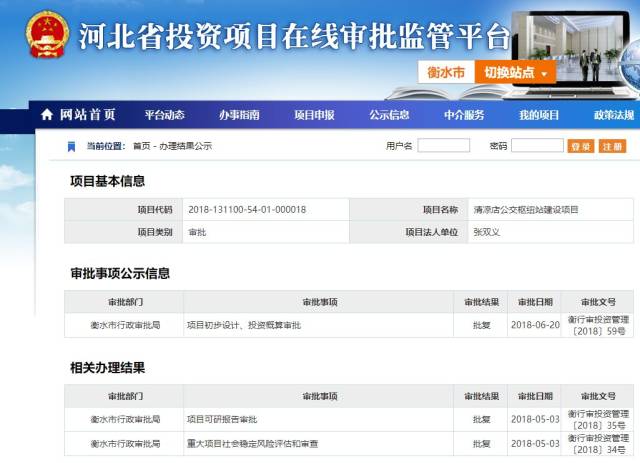
Task: Open the 政策法规 menu item
Action: [614, 115]
